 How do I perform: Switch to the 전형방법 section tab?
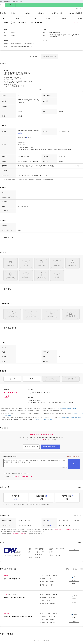pos(64,19)
